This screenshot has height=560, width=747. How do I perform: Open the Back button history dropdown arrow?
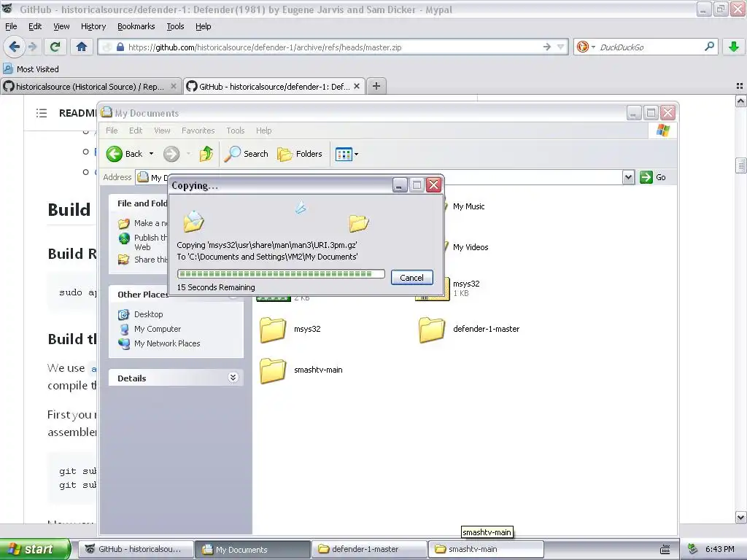click(151, 154)
